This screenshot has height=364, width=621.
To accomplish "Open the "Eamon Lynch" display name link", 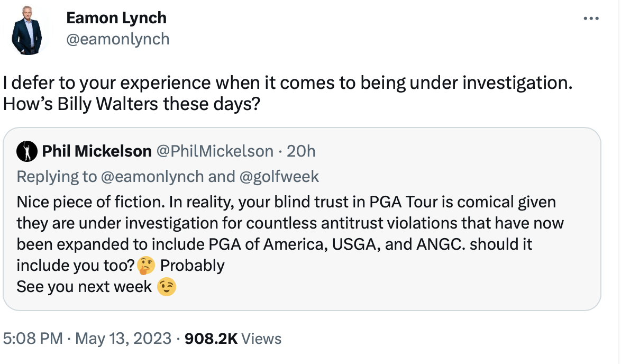I will click(116, 18).
